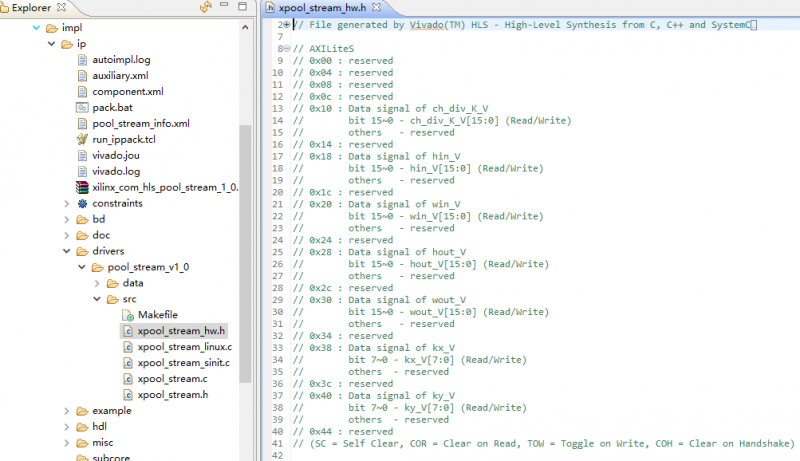Click the xilinx_com_hls_pool_stream archive icon
800x461 pixels.
coord(82,187)
